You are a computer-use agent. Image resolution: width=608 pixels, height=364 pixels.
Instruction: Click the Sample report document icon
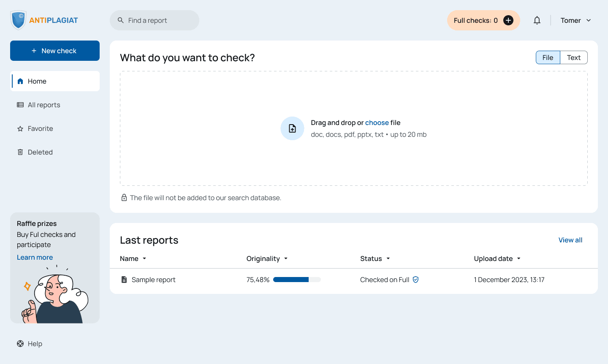point(124,280)
